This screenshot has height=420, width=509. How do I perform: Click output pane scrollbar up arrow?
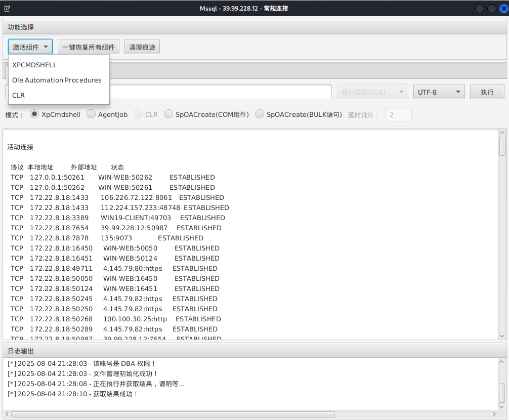click(x=502, y=133)
